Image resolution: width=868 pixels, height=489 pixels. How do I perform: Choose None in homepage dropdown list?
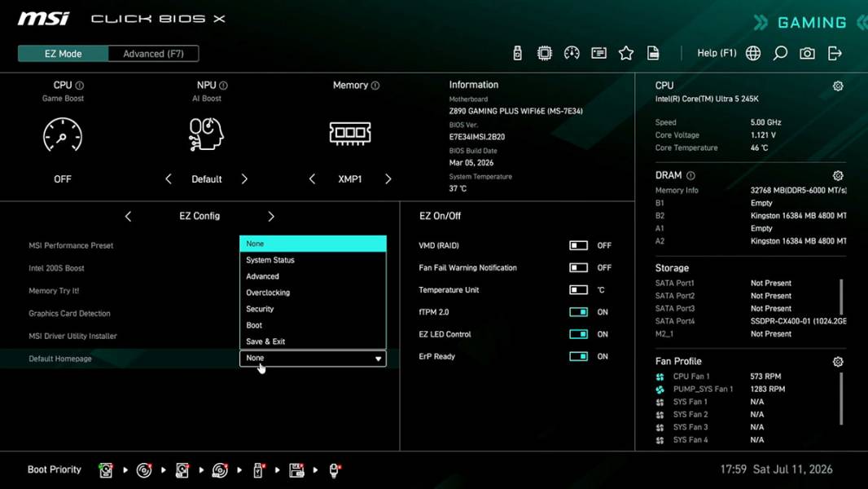(x=313, y=244)
